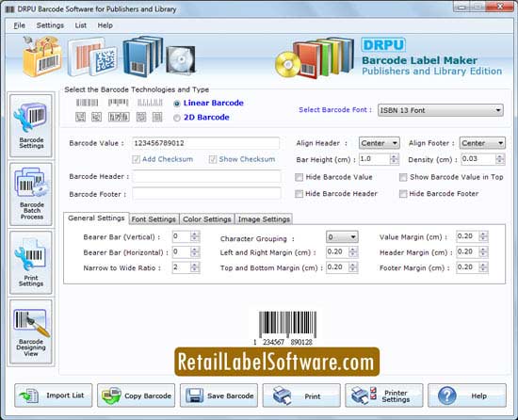Switch to the Image Settings tab
The image size is (518, 420).
coord(264,219)
